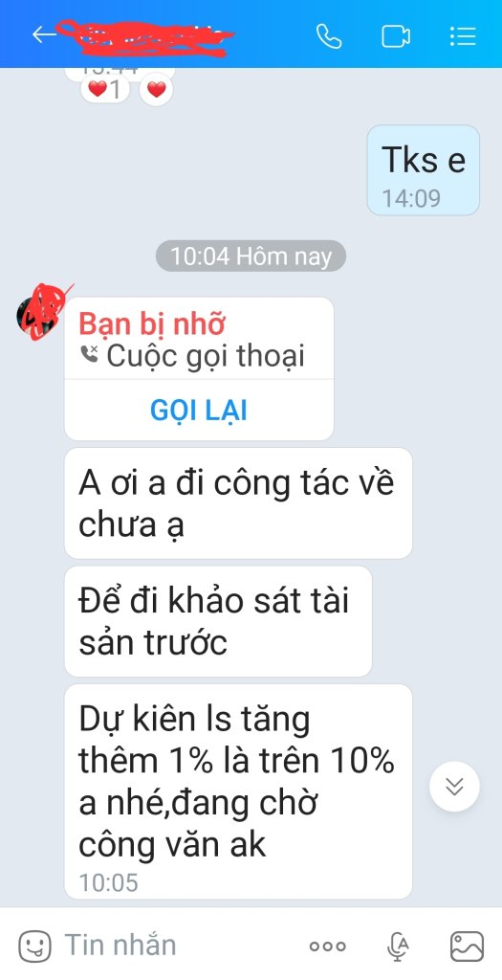Select message 'Để đi khảo sát tài sản'
The width and height of the screenshot is (502, 980).
click(218, 621)
